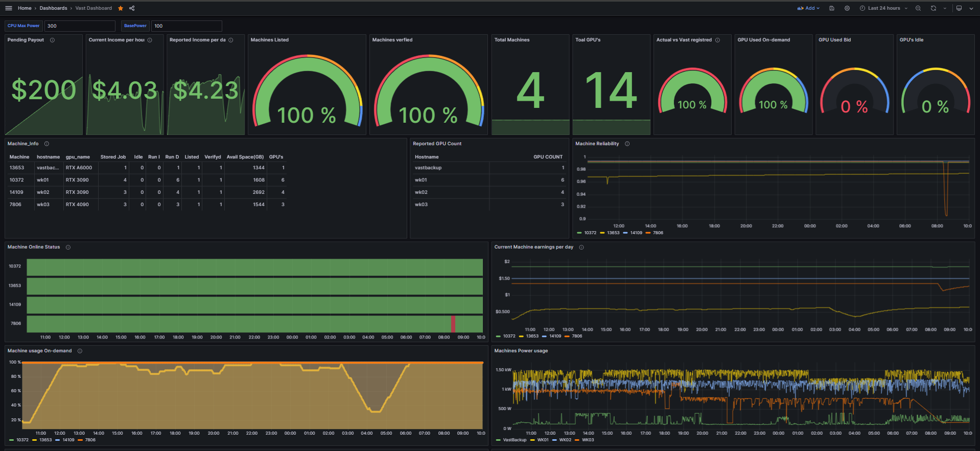
Task: Click the share dashboard icon
Action: (132, 8)
